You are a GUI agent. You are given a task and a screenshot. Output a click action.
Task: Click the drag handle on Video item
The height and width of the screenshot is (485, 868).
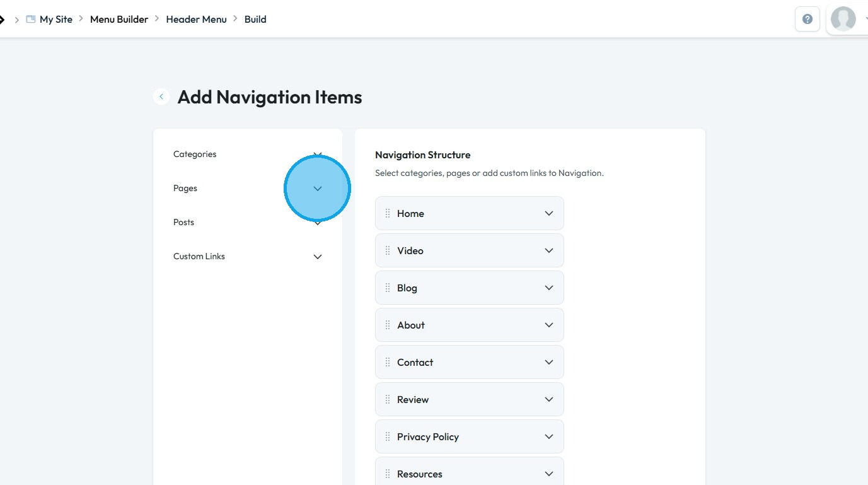pyautogui.click(x=388, y=251)
